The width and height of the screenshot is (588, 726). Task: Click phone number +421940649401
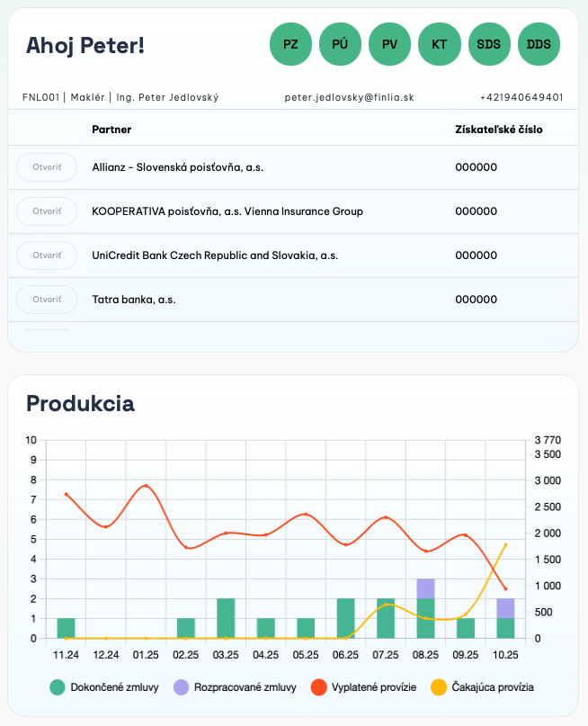(521, 97)
